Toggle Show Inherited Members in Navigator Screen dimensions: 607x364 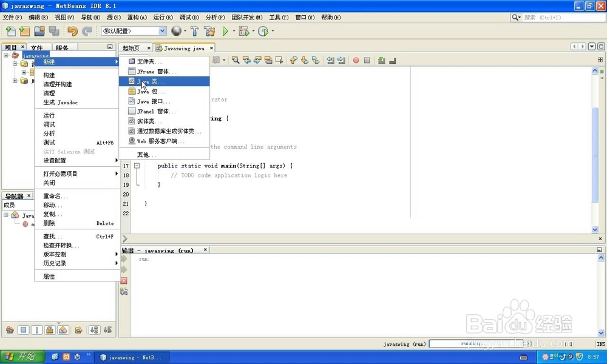tap(10, 329)
